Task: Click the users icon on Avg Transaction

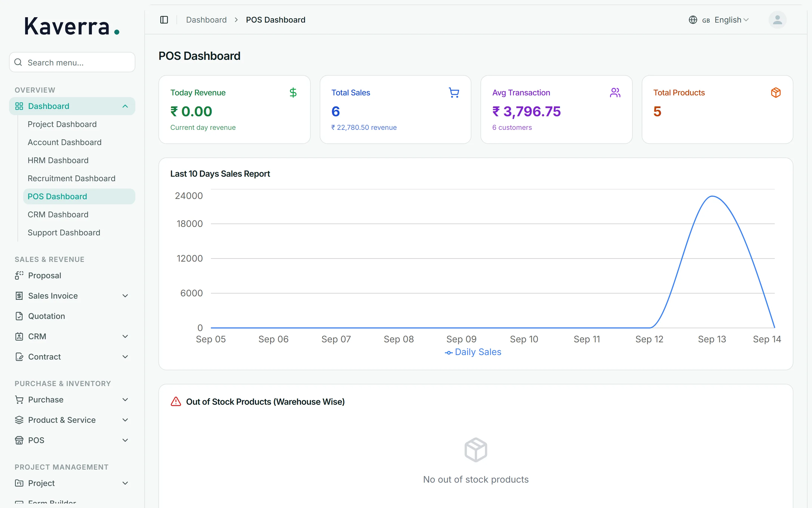Action: pos(615,92)
